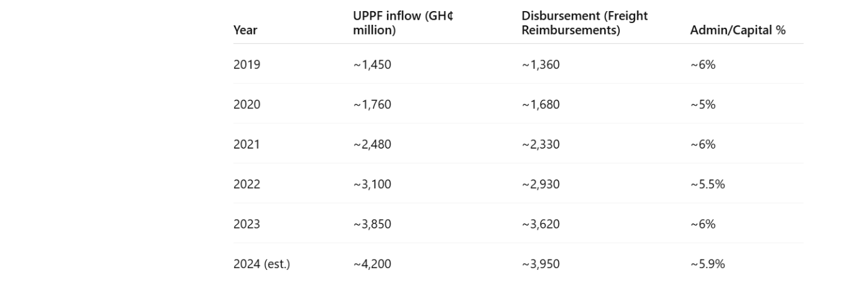The height and width of the screenshot is (286, 868).
Task: Click the Admin/Capital % column header
Action: pos(737,30)
